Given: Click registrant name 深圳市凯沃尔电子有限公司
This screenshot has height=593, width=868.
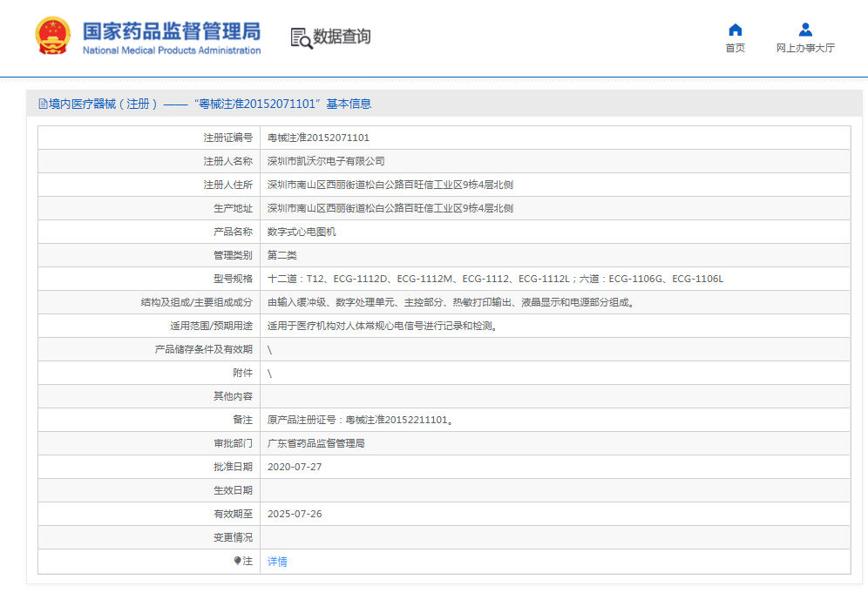Looking at the screenshot, I should 325,161.
